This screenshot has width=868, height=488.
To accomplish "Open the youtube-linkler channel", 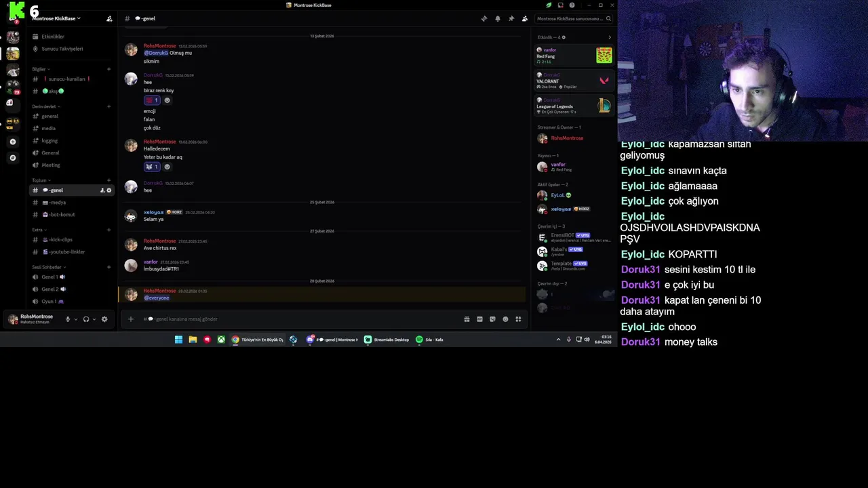I will point(71,252).
